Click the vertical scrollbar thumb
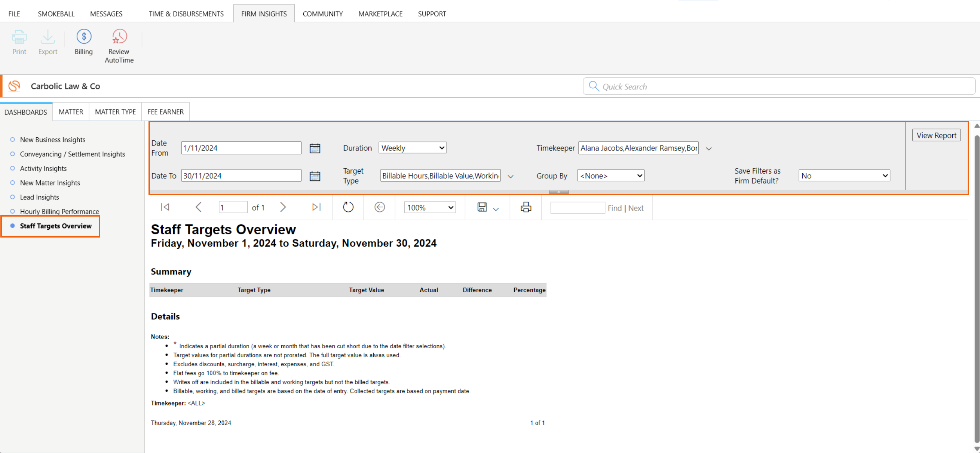The width and height of the screenshot is (980, 453). (x=977, y=289)
